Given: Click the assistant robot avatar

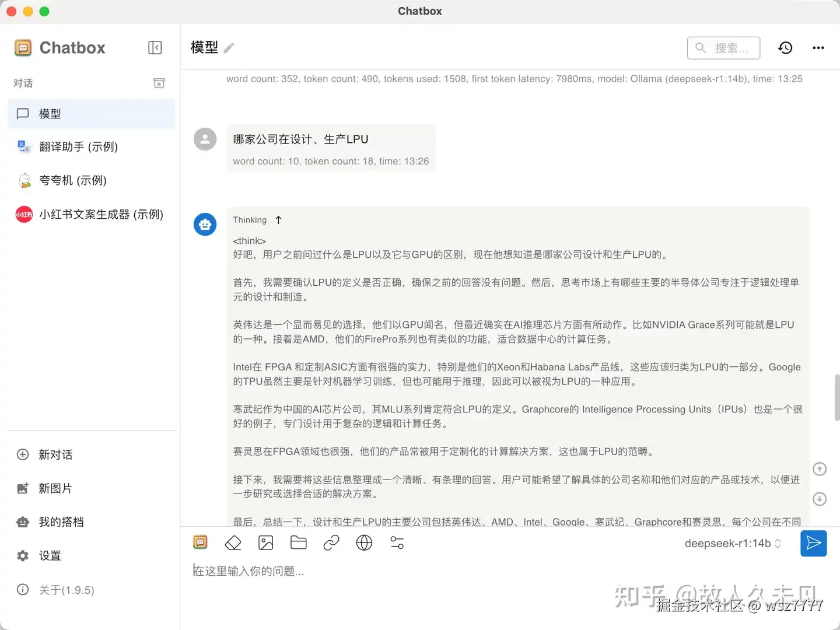Looking at the screenshot, I should (205, 224).
